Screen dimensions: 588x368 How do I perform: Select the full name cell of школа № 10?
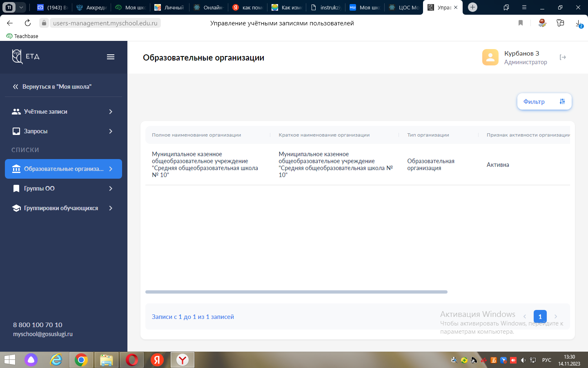coord(205,164)
